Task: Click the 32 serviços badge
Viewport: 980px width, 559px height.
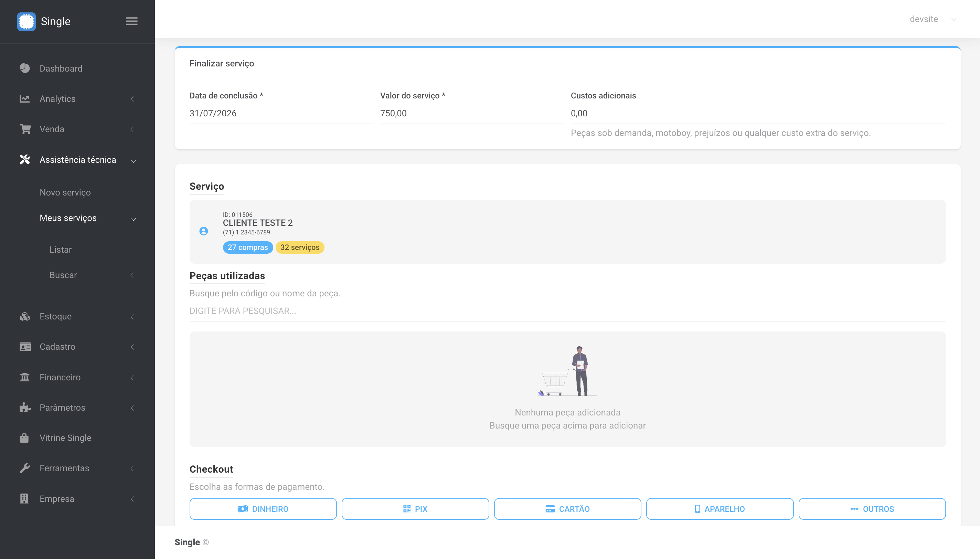Action: pos(300,247)
